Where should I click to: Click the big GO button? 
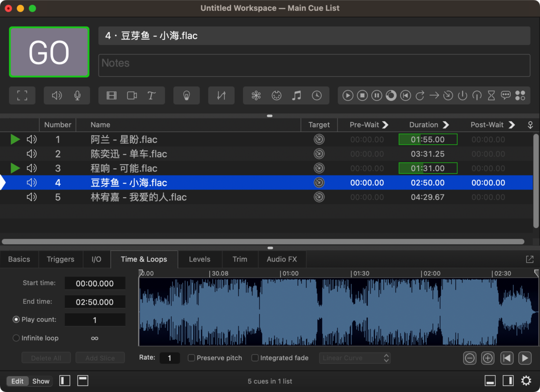(x=49, y=52)
